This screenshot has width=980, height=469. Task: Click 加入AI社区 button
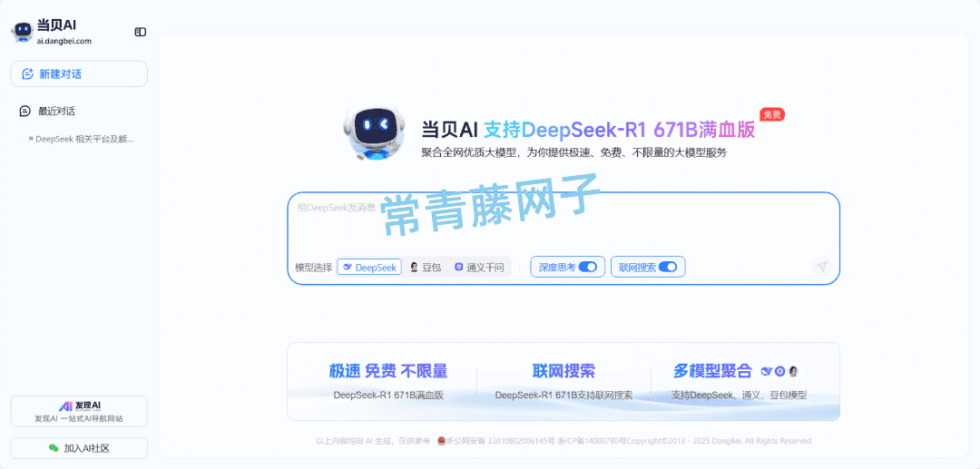click(79, 448)
